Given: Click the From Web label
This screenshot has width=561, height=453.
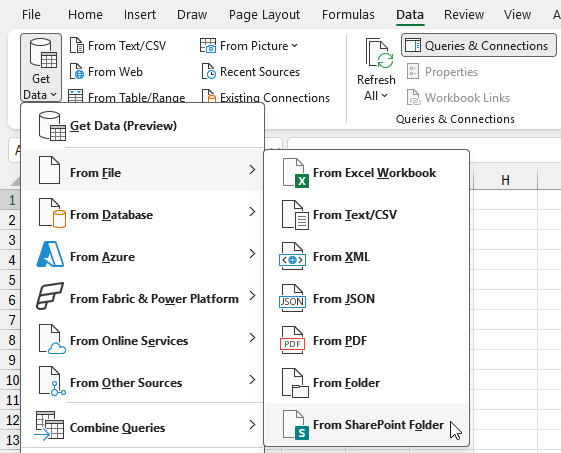Looking at the screenshot, I should click(x=115, y=72).
